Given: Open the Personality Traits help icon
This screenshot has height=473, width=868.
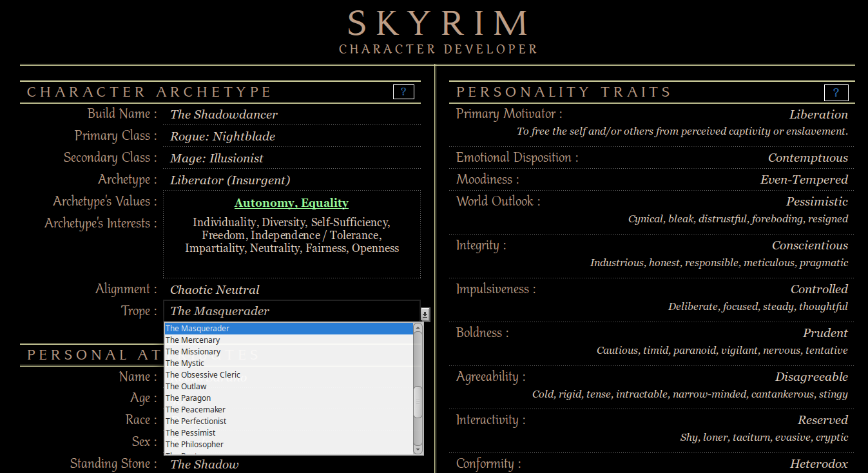Looking at the screenshot, I should [836, 93].
